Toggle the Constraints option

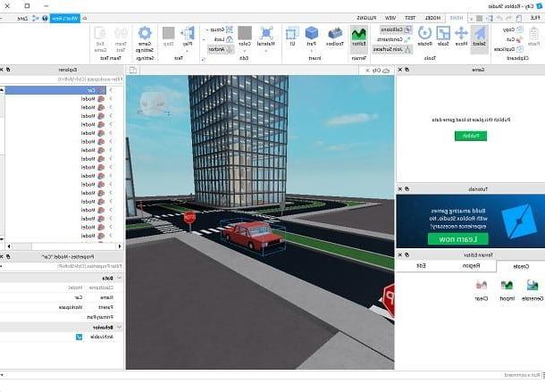394,39
